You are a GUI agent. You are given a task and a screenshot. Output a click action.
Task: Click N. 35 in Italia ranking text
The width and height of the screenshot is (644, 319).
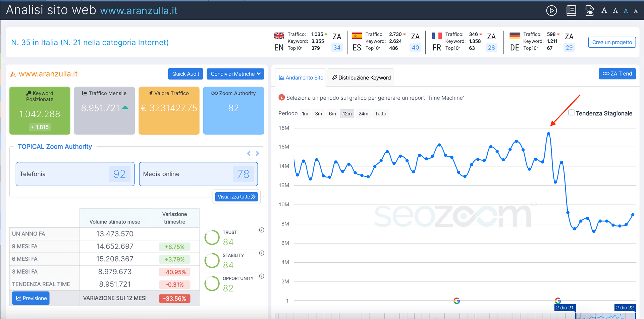pyautogui.click(x=90, y=43)
